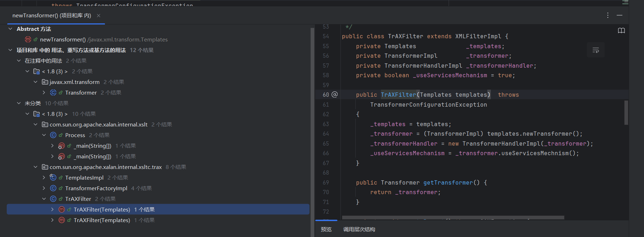Click the editor horizontal scrollbar
The height and width of the screenshot is (237, 644).
pyautogui.click(x=453, y=218)
